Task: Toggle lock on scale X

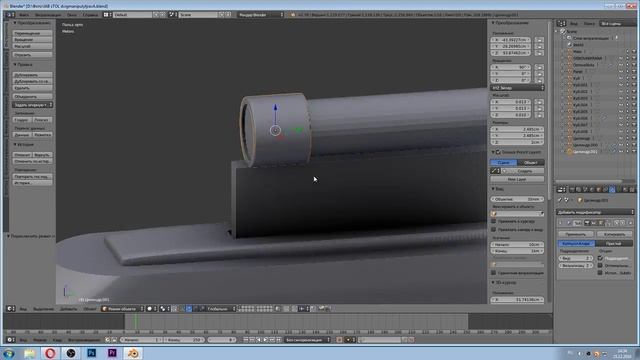Action: [539, 102]
